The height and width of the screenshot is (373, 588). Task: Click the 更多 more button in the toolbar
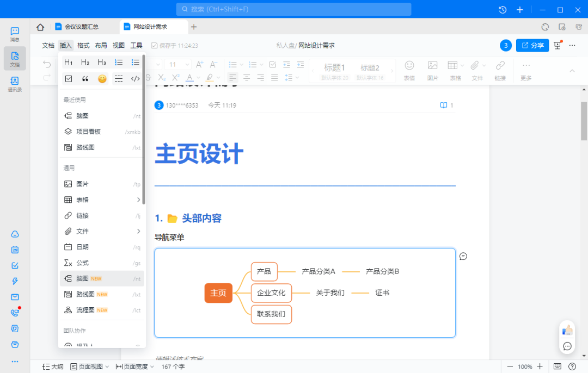525,69
